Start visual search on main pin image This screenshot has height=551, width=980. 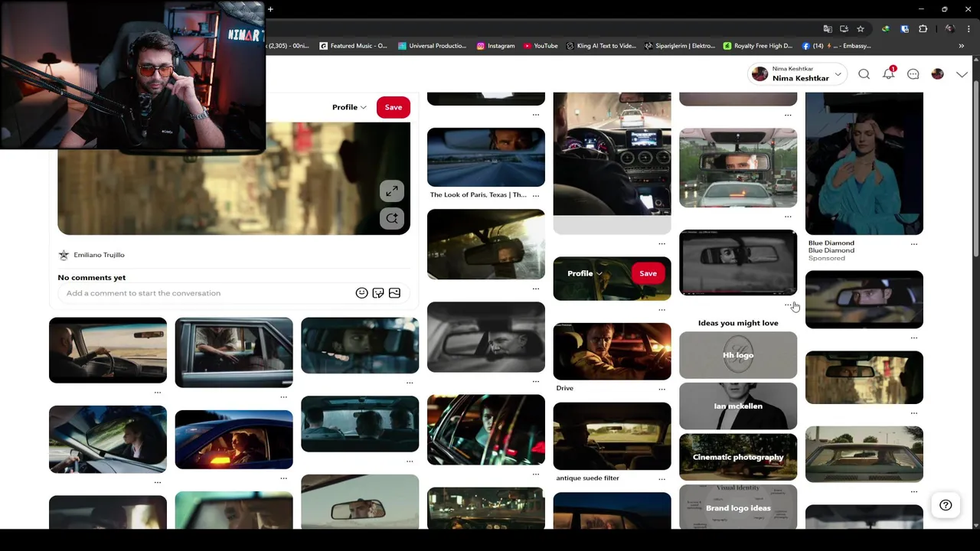coord(392,218)
